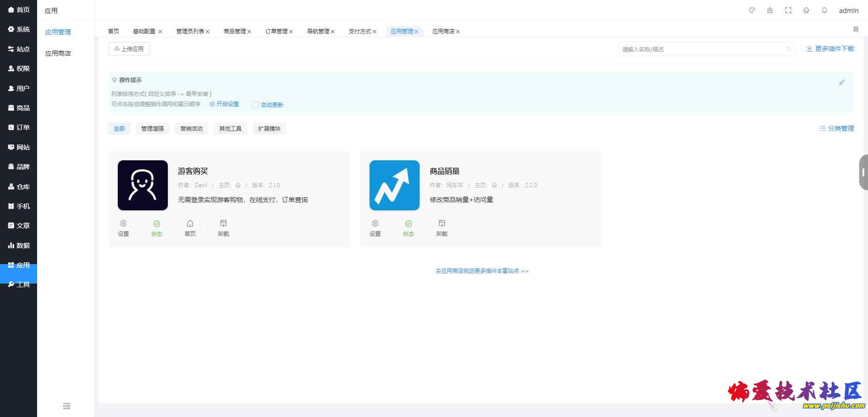The image size is (868, 417).
Task: Enter fullscreen using the header icon
Action: (x=788, y=10)
